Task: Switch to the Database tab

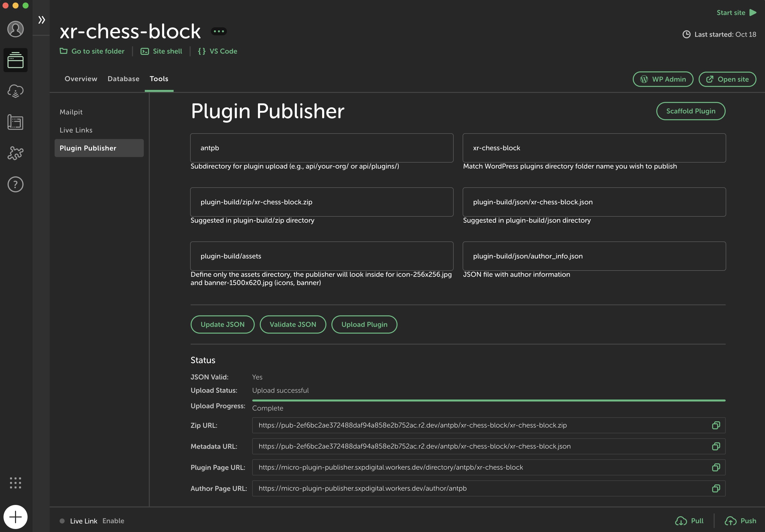Action: click(x=123, y=79)
